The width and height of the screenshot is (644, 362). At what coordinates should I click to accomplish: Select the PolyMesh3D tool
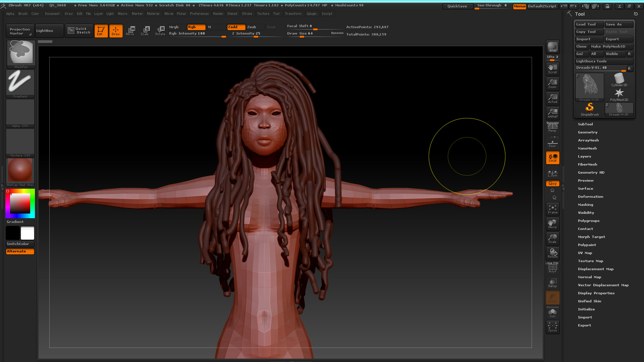[619, 95]
